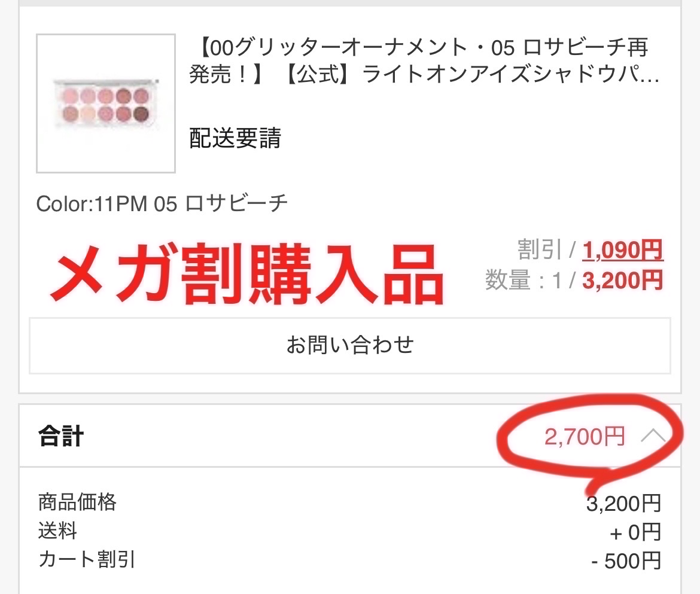Click the 2,700円 total amount

click(585, 437)
